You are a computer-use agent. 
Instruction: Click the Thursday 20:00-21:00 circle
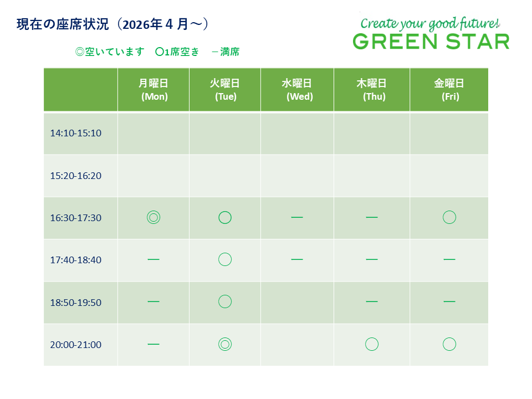(x=372, y=344)
